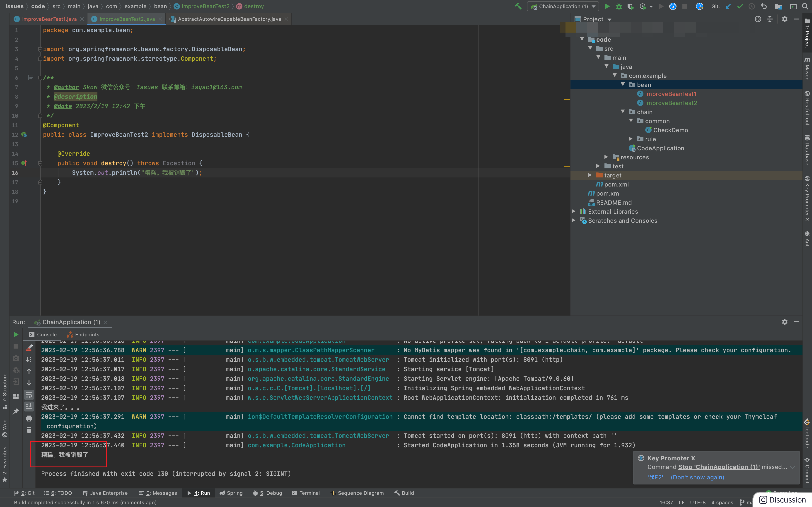Run ChainApplication with green play button
812x507 pixels.
[x=607, y=6]
